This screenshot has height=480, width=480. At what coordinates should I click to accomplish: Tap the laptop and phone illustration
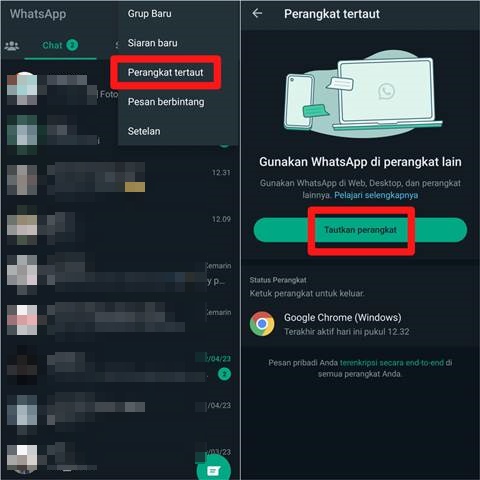coord(363,95)
